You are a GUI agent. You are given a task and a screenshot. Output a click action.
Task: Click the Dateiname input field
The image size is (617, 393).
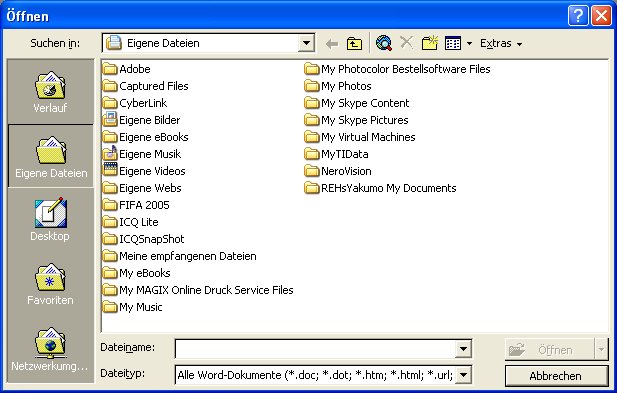point(315,349)
